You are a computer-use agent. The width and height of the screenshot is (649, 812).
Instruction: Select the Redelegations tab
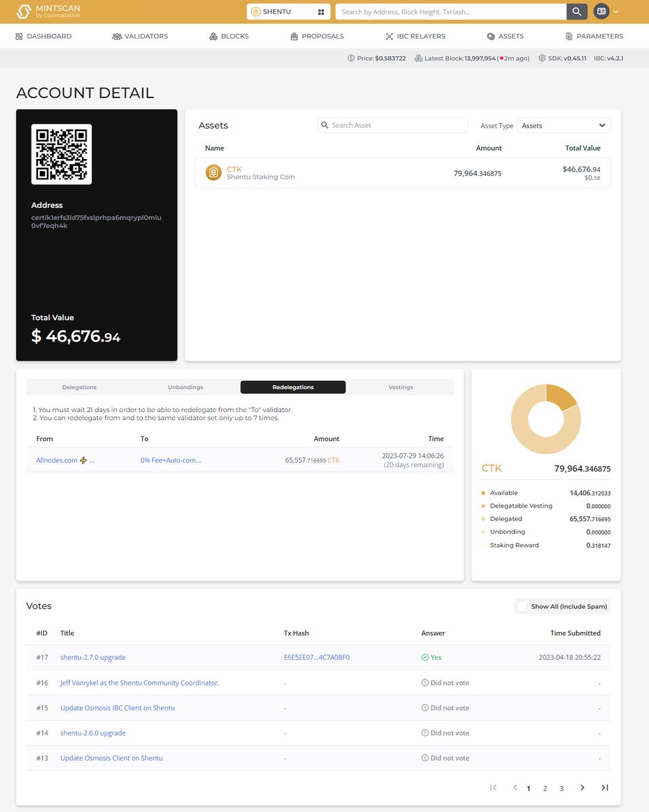293,387
